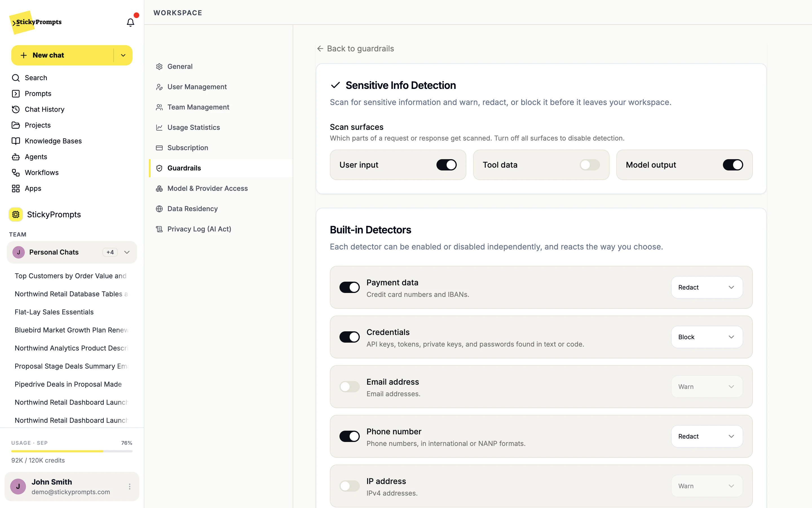The image size is (812, 508).
Task: Click the Data Residency globe icon
Action: click(159, 209)
